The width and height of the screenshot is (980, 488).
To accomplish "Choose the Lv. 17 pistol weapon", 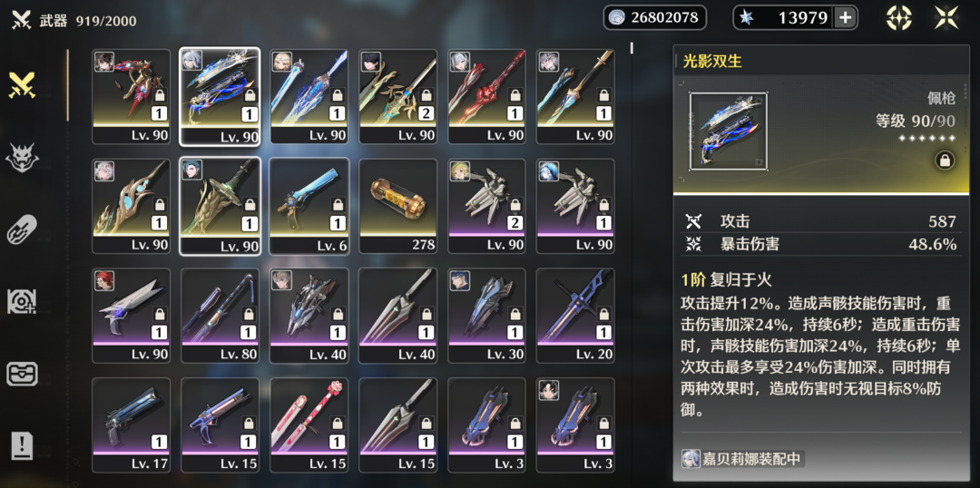I will pos(132,425).
